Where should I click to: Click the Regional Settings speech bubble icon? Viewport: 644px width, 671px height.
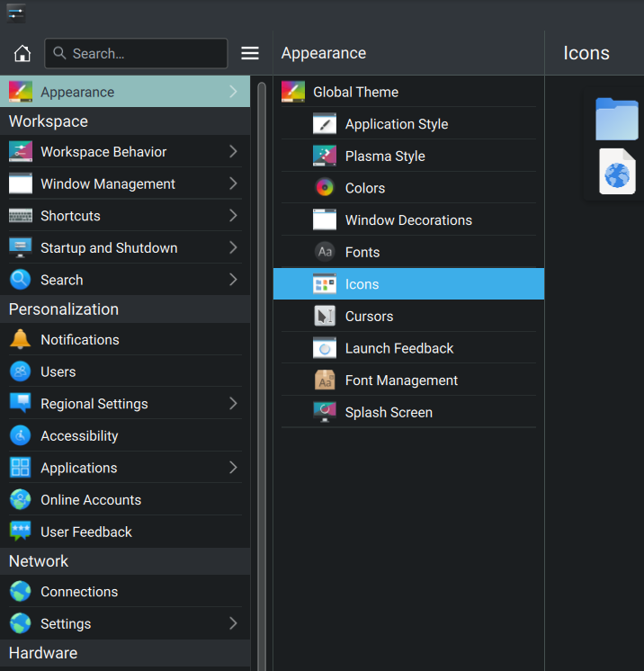pyautogui.click(x=21, y=404)
